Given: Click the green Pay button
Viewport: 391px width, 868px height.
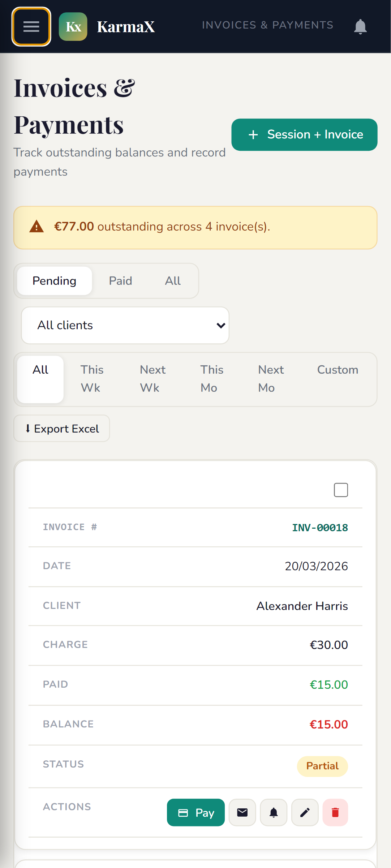Looking at the screenshot, I should tap(196, 812).
